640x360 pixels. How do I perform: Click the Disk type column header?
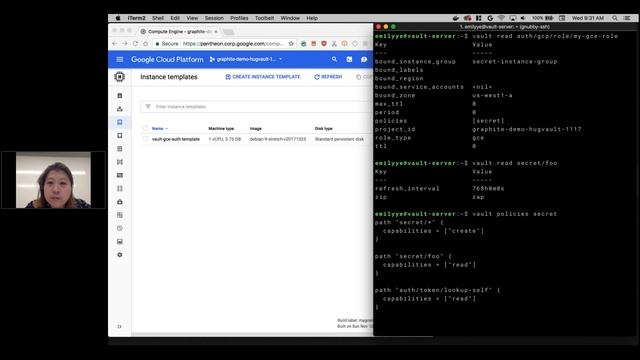324,129
